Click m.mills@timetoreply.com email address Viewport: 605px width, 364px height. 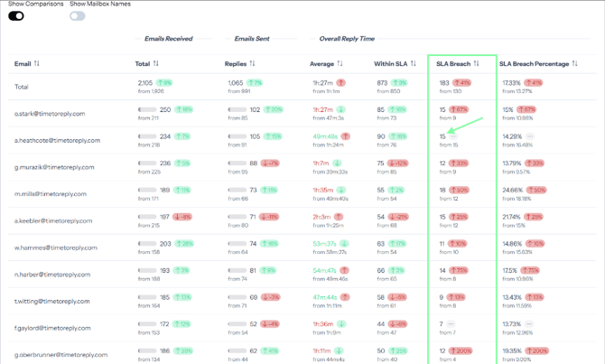[x=51, y=194]
